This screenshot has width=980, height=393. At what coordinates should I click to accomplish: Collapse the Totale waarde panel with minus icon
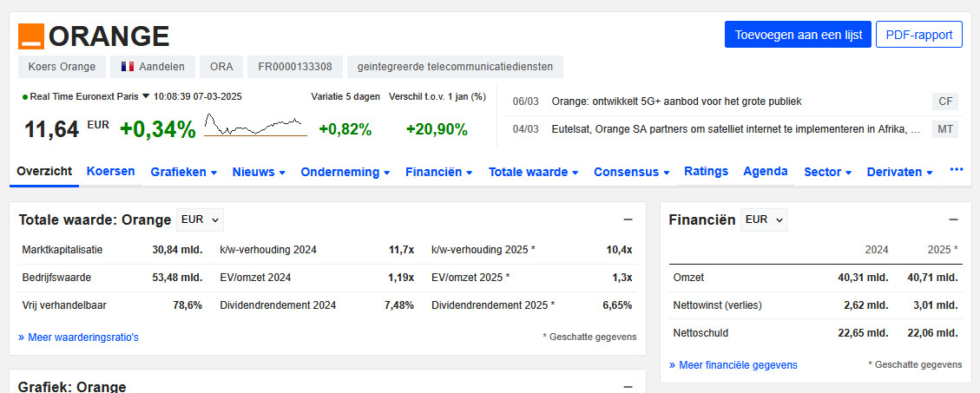click(628, 220)
